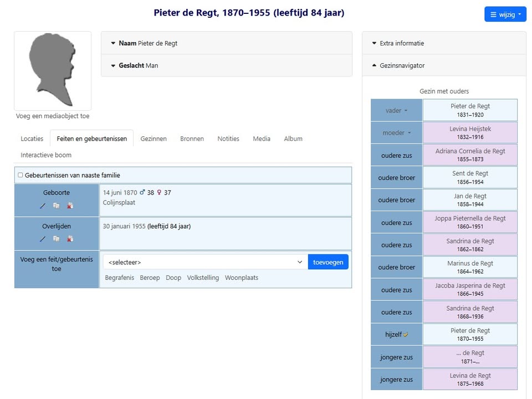The width and height of the screenshot is (532, 399).
Task: Switch to the Gezinnen tab
Action: point(154,139)
